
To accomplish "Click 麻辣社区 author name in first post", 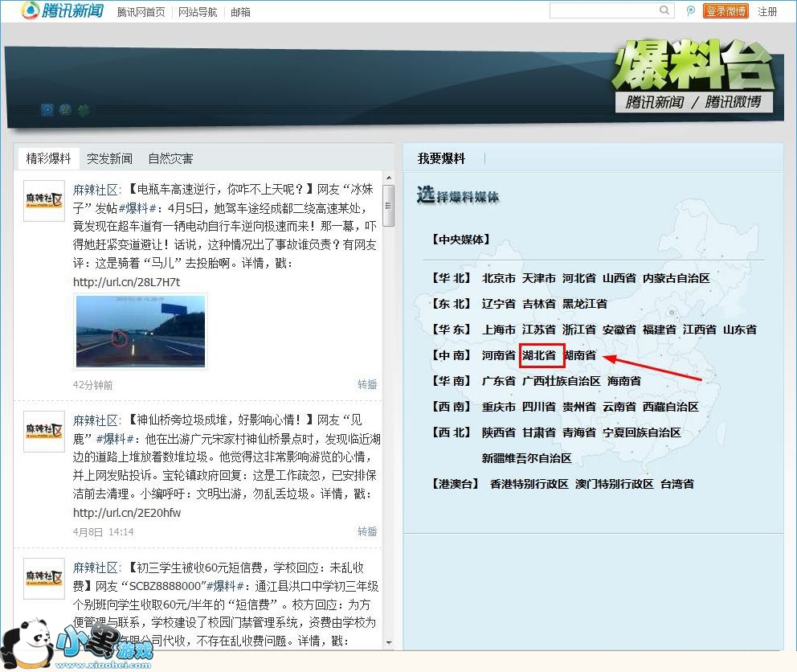I will 96,190.
